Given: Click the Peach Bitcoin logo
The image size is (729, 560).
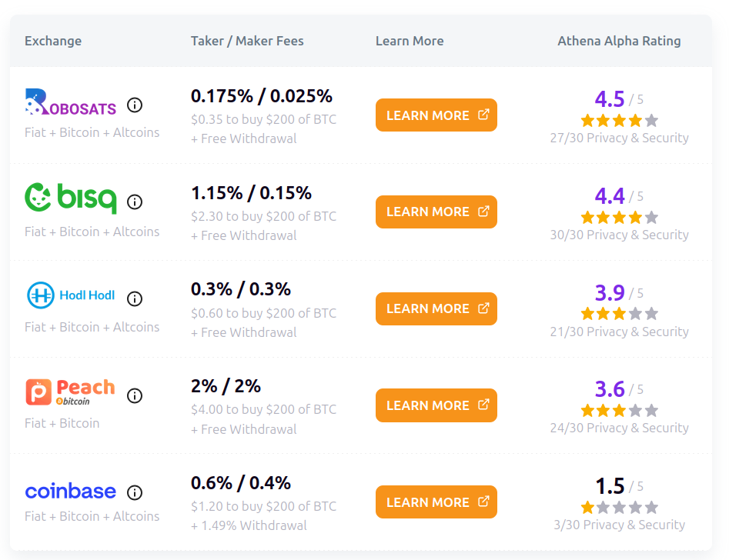Looking at the screenshot, I should (x=70, y=392).
